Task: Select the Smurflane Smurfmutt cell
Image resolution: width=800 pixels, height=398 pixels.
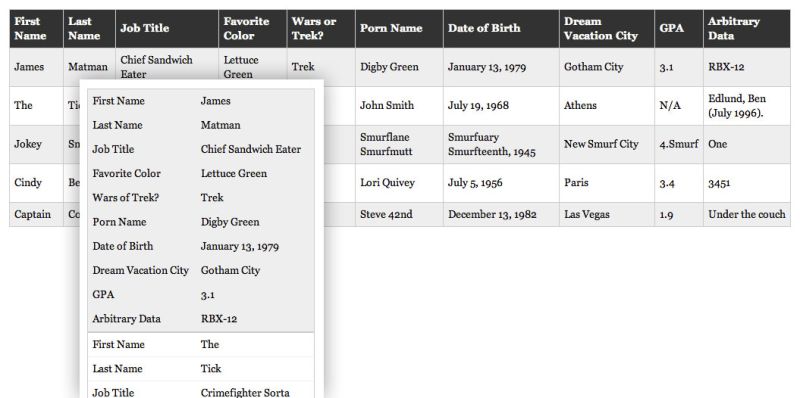Action: [x=399, y=144]
